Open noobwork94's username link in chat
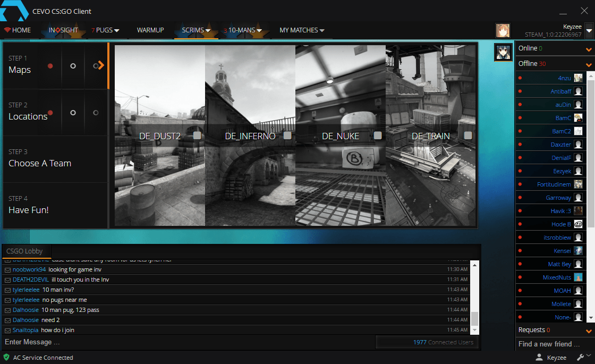 [29, 269]
